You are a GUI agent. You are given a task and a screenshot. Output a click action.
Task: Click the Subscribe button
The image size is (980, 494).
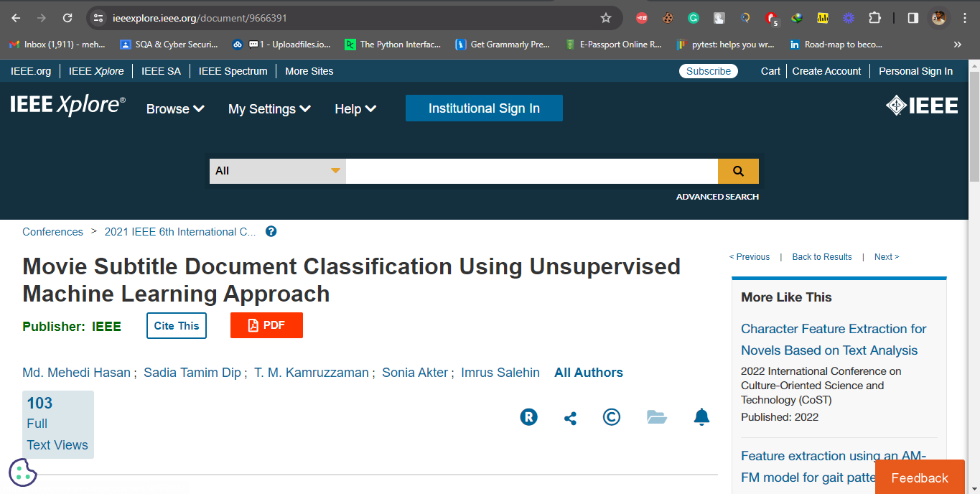[709, 71]
